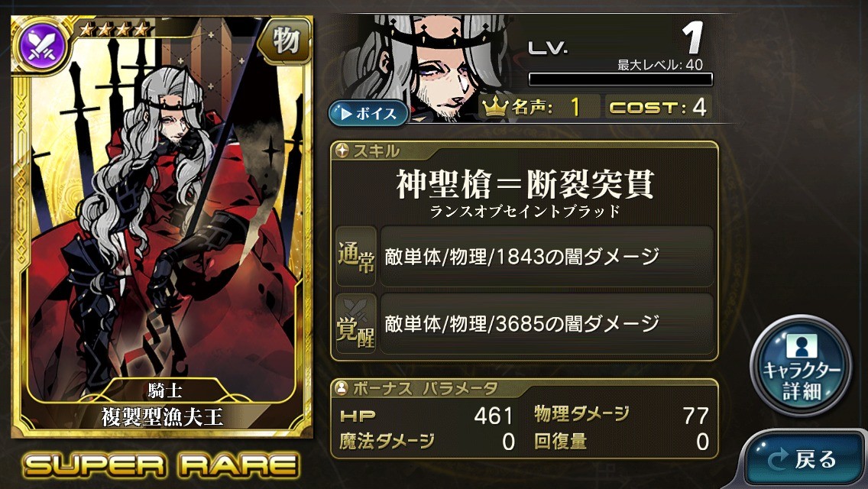Click the experience level progress bar

[620, 79]
